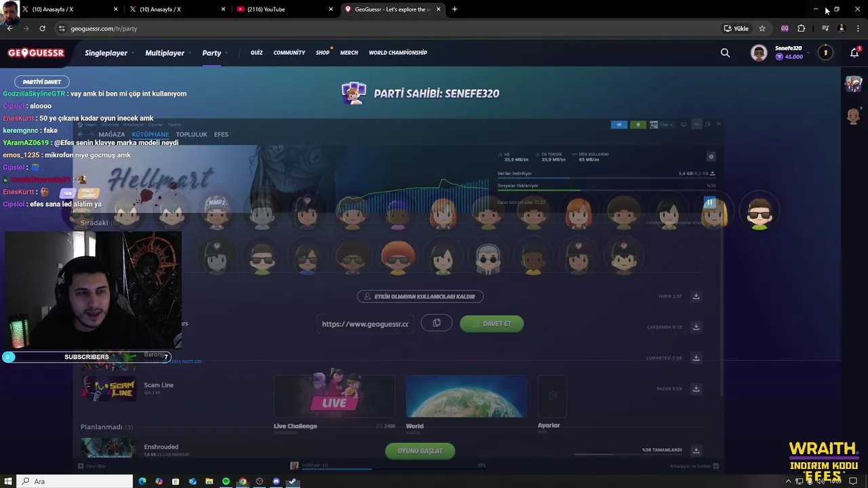
Task: Open the notifications bell icon
Action: (854, 53)
